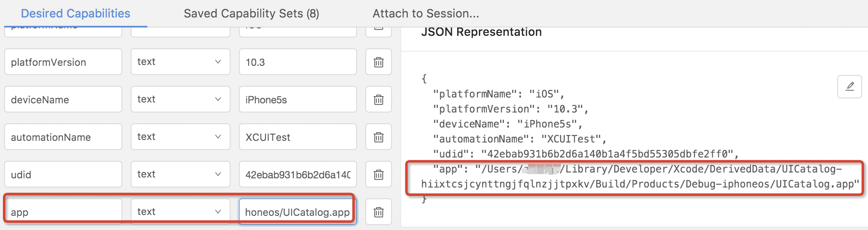Click the UICatalog.app path value field

pos(298,212)
